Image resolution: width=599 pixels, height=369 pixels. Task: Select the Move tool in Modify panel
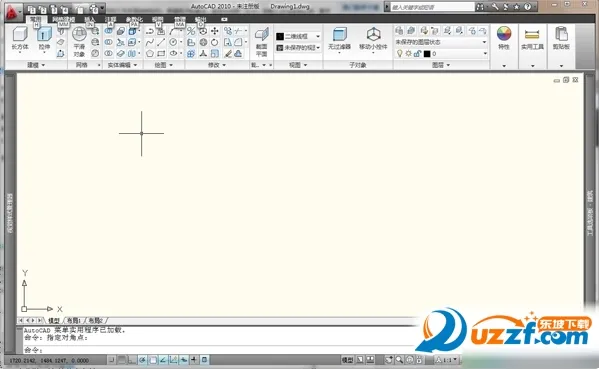(215, 31)
